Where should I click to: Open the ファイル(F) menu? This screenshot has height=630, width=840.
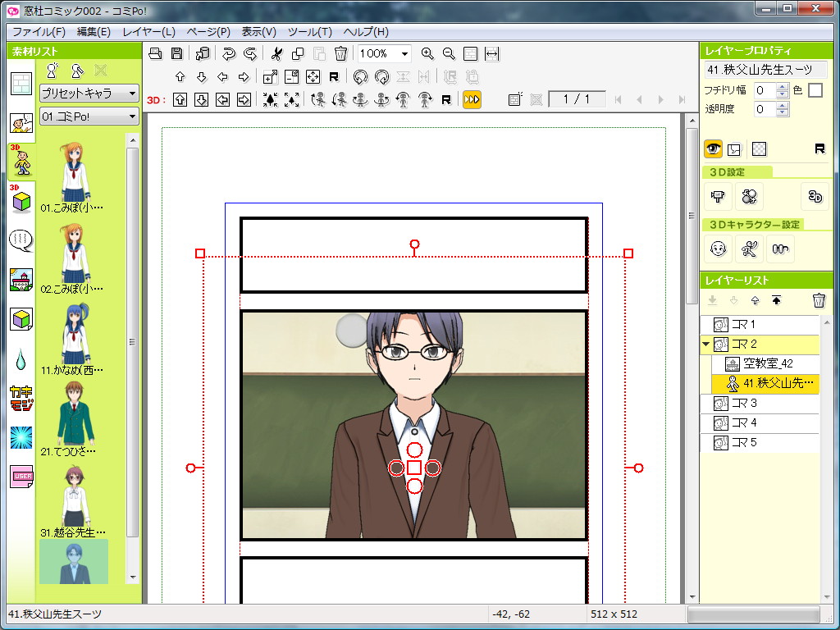(39, 32)
